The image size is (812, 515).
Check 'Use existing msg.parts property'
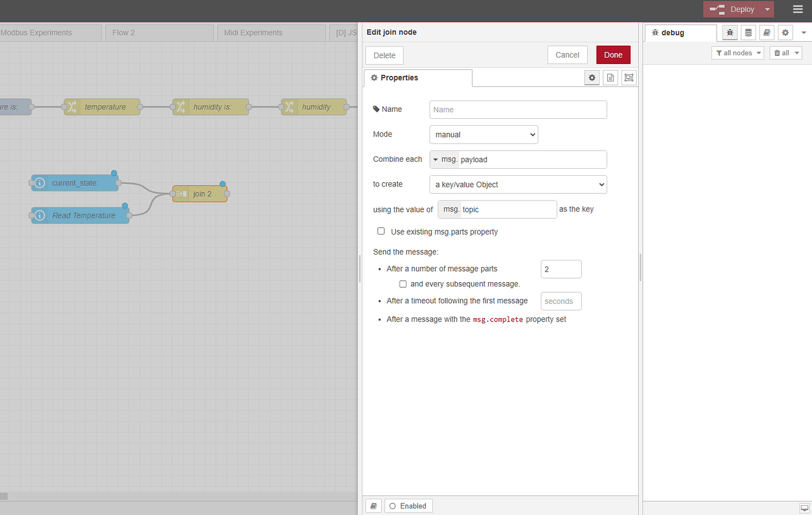click(x=381, y=232)
